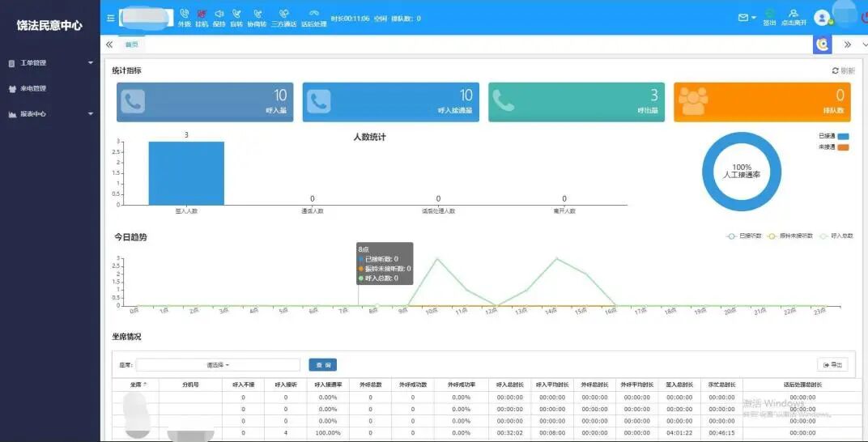Image resolution: width=868 pixels, height=442 pixels.
Task: Click the blue 已接通 legend swatch
Action: point(843,136)
